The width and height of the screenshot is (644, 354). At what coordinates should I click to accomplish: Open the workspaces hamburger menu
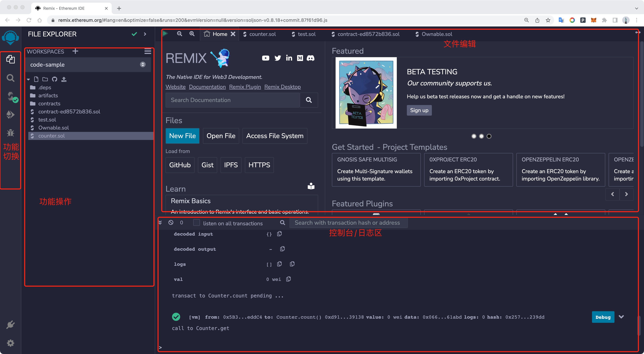pos(148,51)
